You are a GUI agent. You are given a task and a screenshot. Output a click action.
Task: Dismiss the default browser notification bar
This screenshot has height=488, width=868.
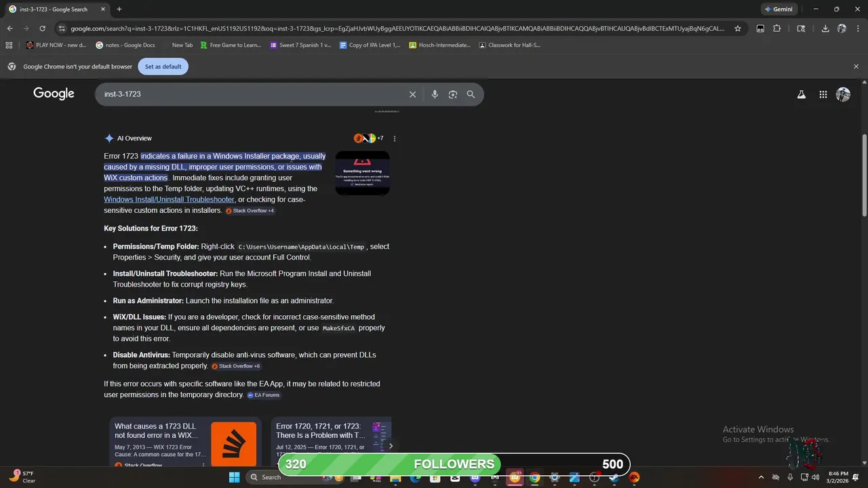pyautogui.click(x=856, y=66)
